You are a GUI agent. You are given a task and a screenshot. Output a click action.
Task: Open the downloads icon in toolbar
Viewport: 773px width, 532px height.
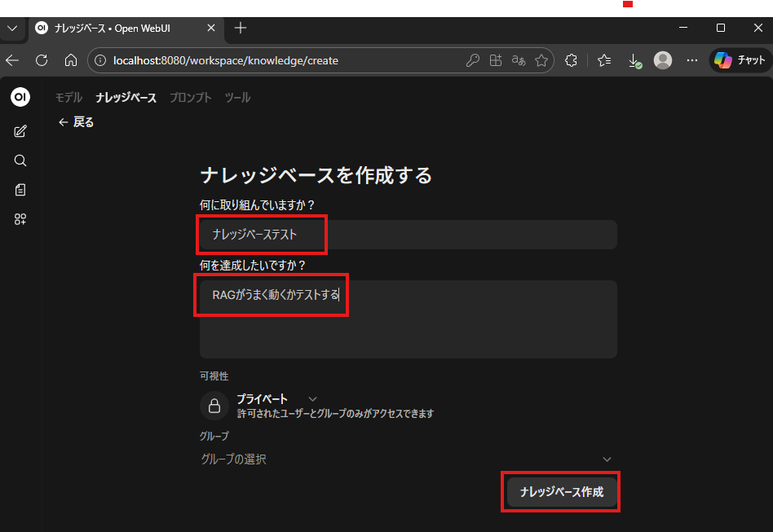(634, 60)
